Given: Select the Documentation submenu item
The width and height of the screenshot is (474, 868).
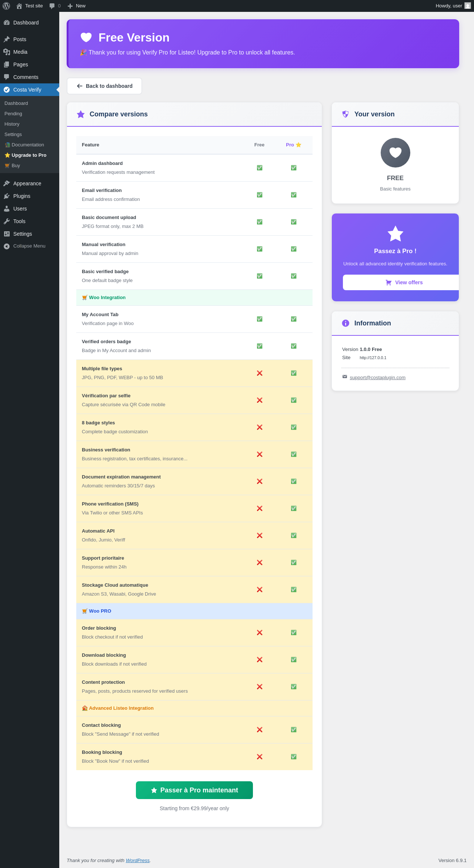Looking at the screenshot, I should 27,145.
